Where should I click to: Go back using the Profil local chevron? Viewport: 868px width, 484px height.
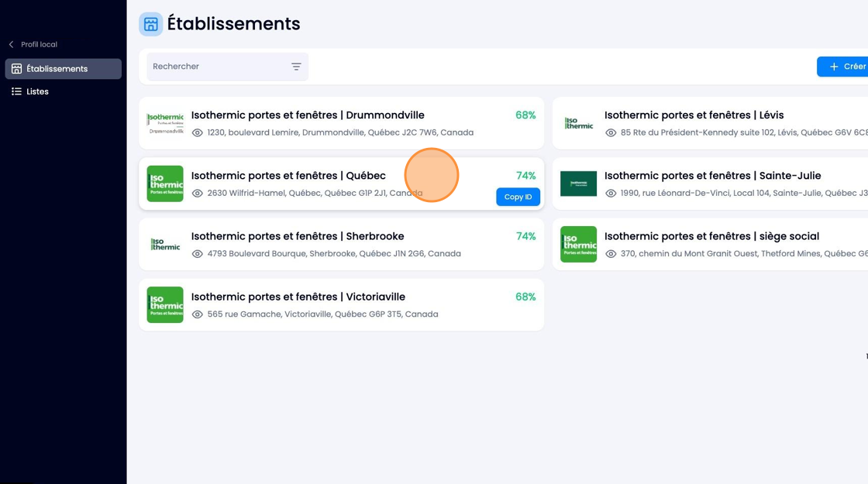click(11, 44)
